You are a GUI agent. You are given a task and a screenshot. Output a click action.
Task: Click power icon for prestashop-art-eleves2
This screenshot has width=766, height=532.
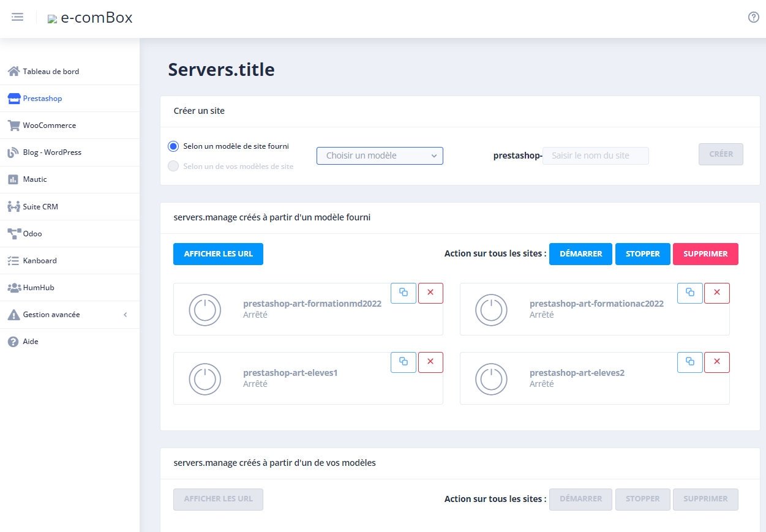491,379
